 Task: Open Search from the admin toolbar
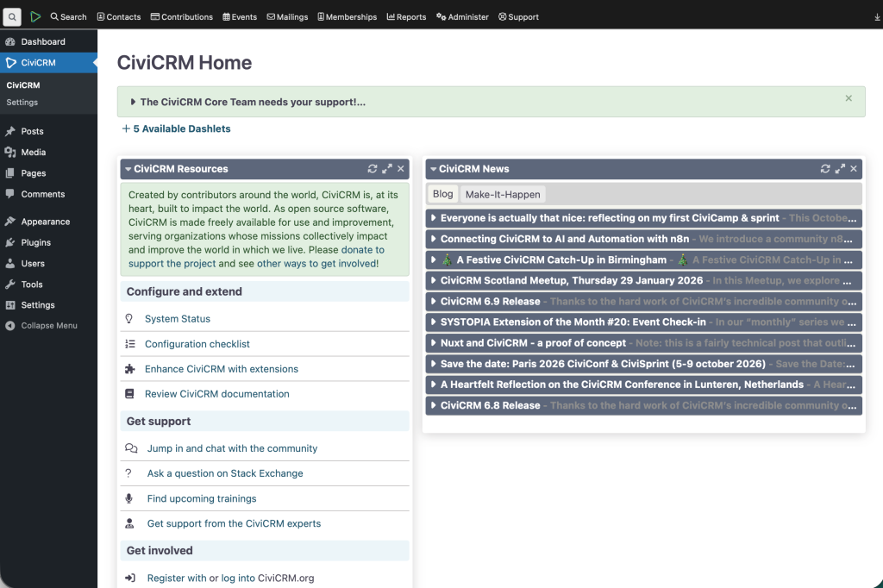[x=67, y=16]
